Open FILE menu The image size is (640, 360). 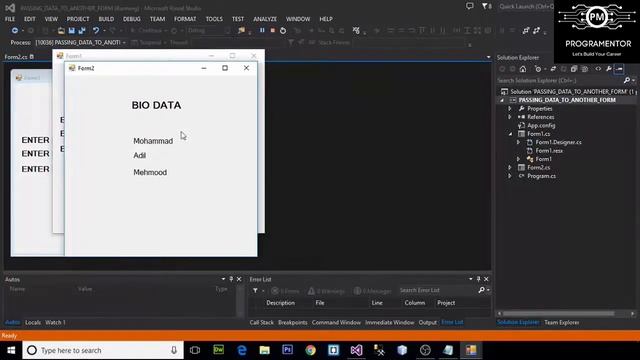tap(10, 19)
